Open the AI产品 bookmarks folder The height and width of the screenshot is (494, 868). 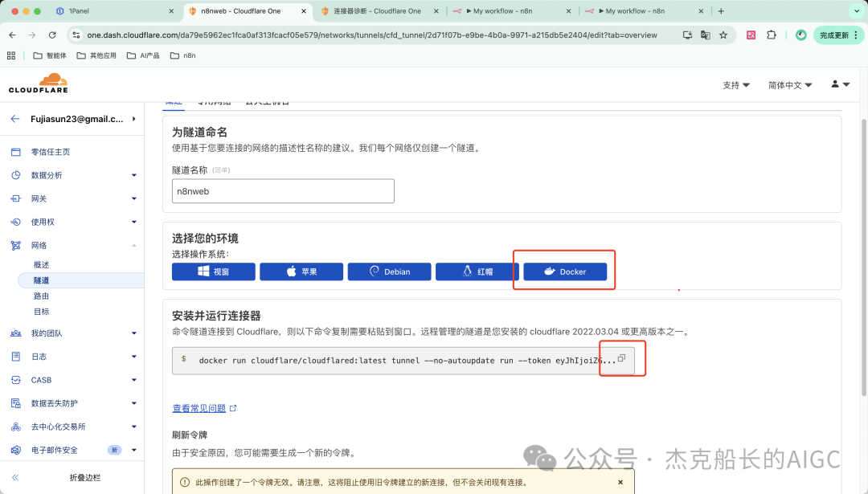(143, 55)
